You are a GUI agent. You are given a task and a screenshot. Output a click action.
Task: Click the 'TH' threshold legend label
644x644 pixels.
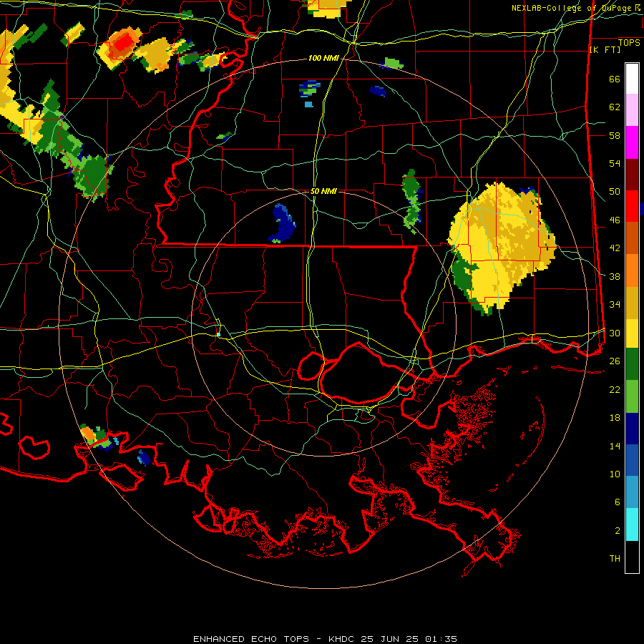[x=615, y=559]
